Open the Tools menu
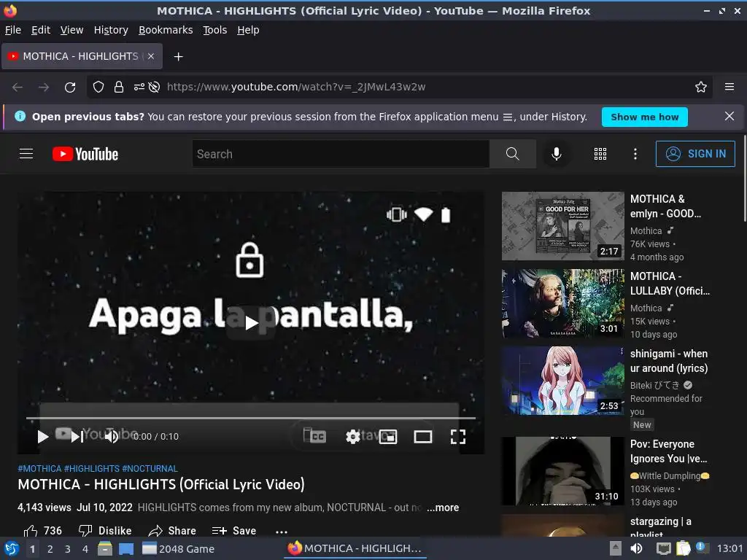The height and width of the screenshot is (560, 747). click(215, 30)
